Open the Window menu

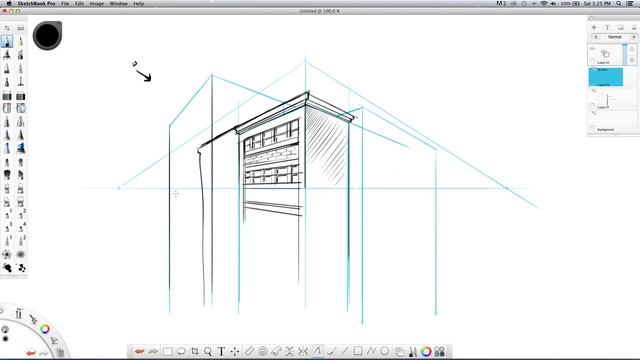[118, 3]
